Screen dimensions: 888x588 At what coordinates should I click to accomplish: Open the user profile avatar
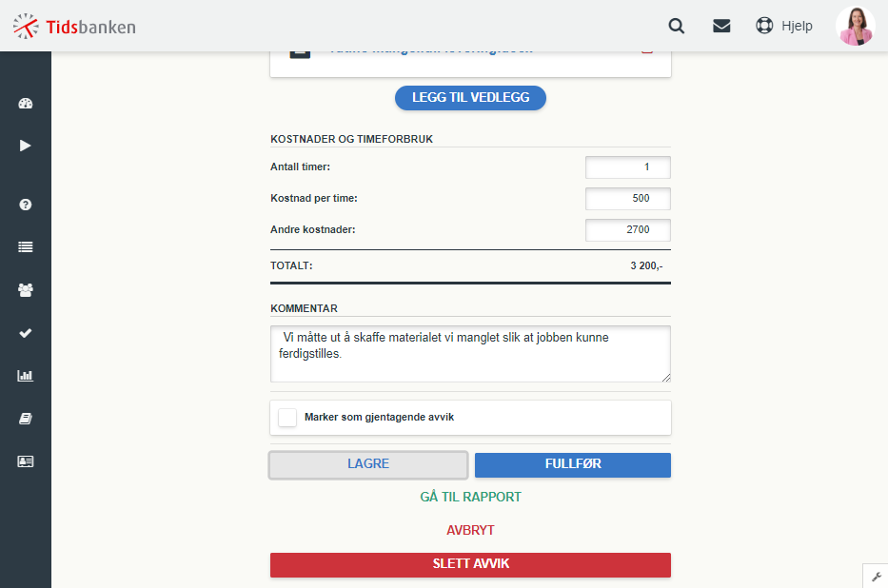click(856, 26)
